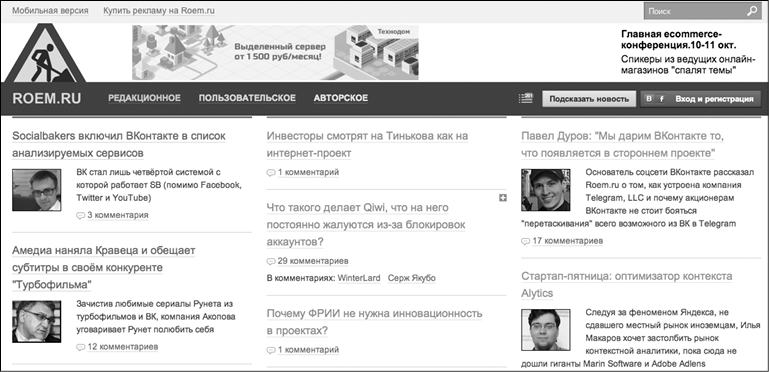The image size is (769, 372).
Task: Click the road-works triangle logo
Action: tap(45, 53)
